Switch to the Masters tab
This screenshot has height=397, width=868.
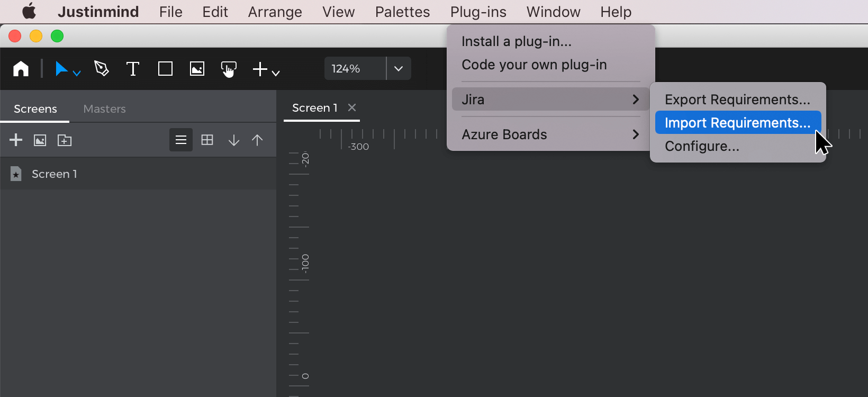[x=104, y=109]
